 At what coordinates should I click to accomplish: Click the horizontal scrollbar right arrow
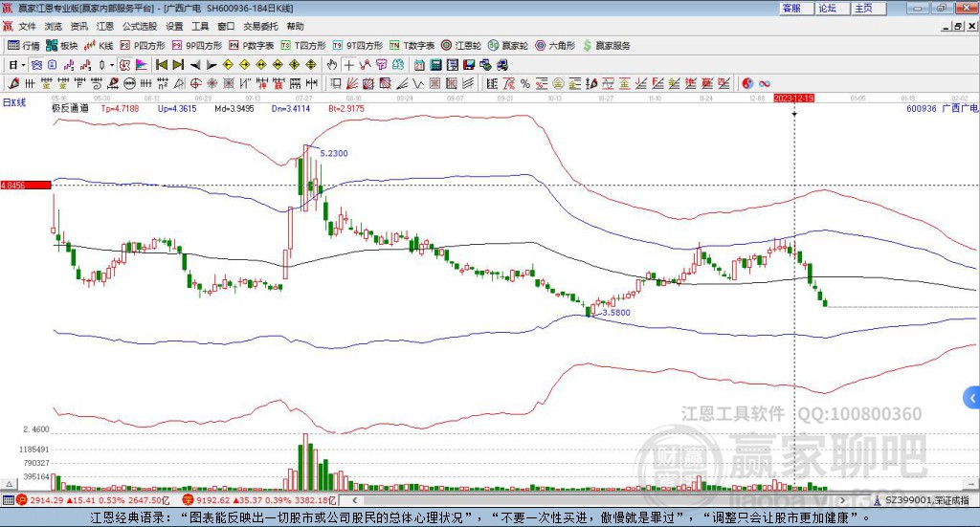pyautogui.click(x=842, y=500)
